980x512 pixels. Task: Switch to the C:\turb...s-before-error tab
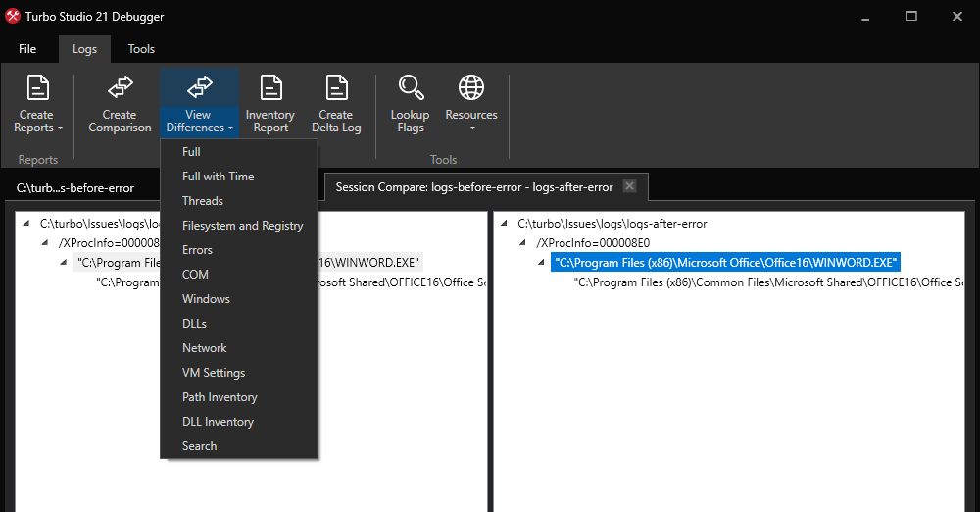pos(75,187)
